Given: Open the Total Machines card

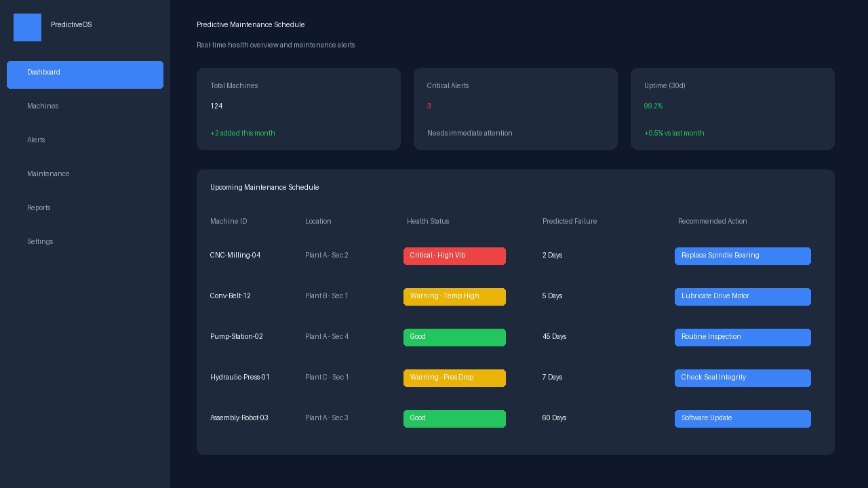Looking at the screenshot, I should point(298,108).
